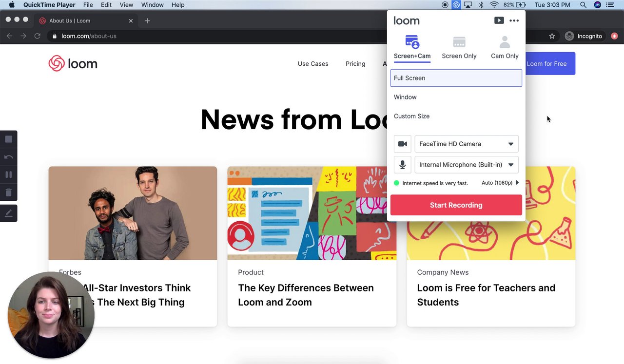Viewport: 624px width, 364px height.
Task: Open 'Loom is Free for Teachers and Students' article
Action: (x=486, y=295)
